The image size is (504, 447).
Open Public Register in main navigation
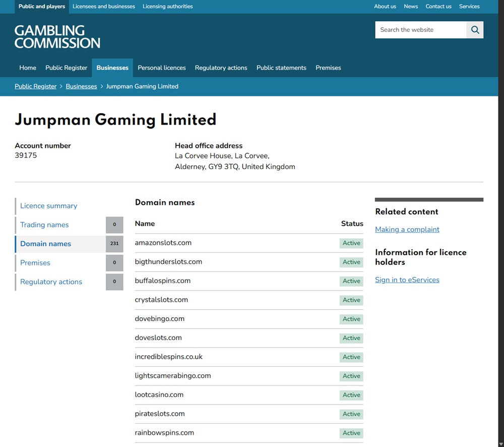(66, 68)
